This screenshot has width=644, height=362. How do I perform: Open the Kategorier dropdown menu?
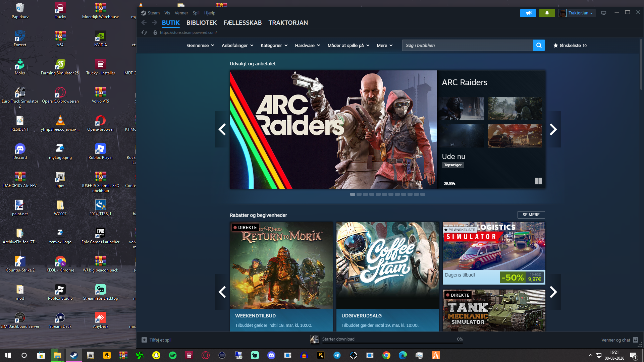point(274,45)
